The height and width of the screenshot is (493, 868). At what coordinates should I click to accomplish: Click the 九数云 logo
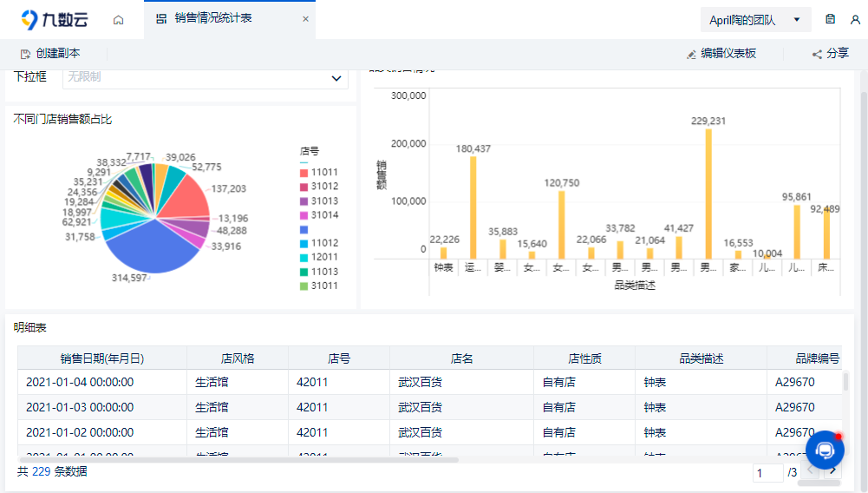(54, 19)
